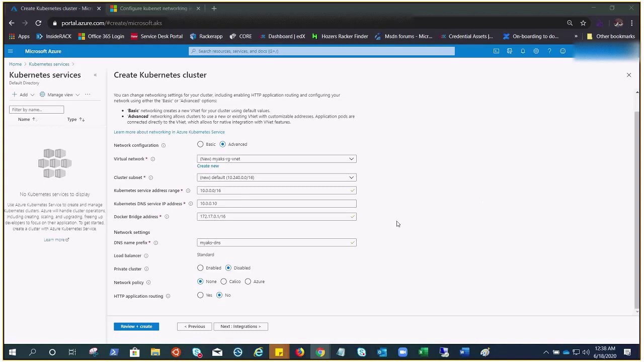Image resolution: width=644 pixels, height=362 pixels.
Task: Set Private cluster to Disabled
Action: click(228, 268)
